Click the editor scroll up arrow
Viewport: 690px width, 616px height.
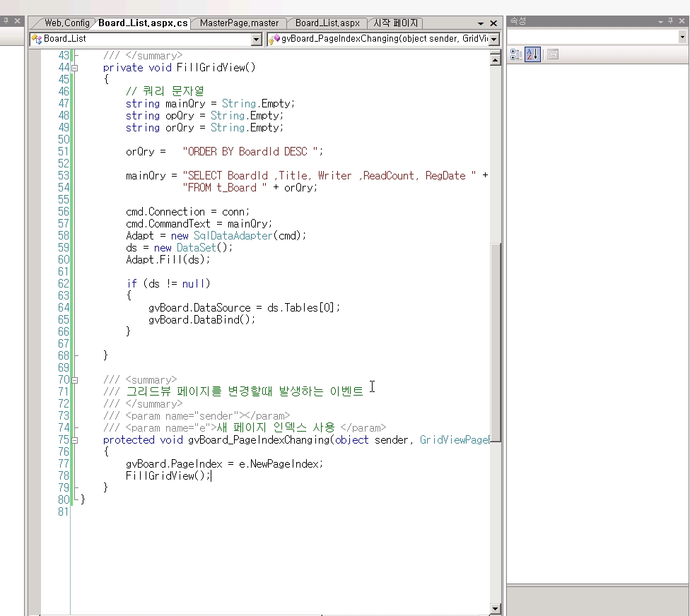(x=495, y=59)
